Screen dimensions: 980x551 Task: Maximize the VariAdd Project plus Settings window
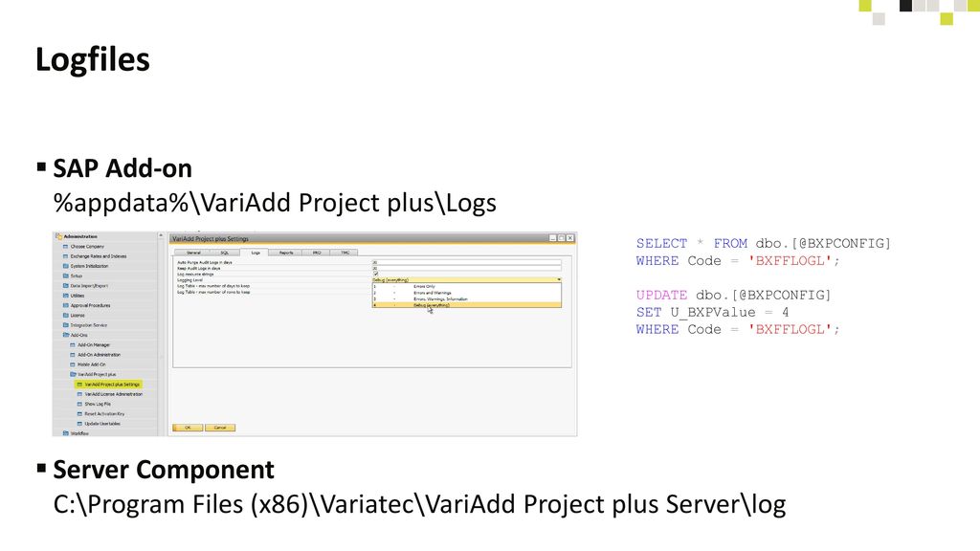[561, 238]
